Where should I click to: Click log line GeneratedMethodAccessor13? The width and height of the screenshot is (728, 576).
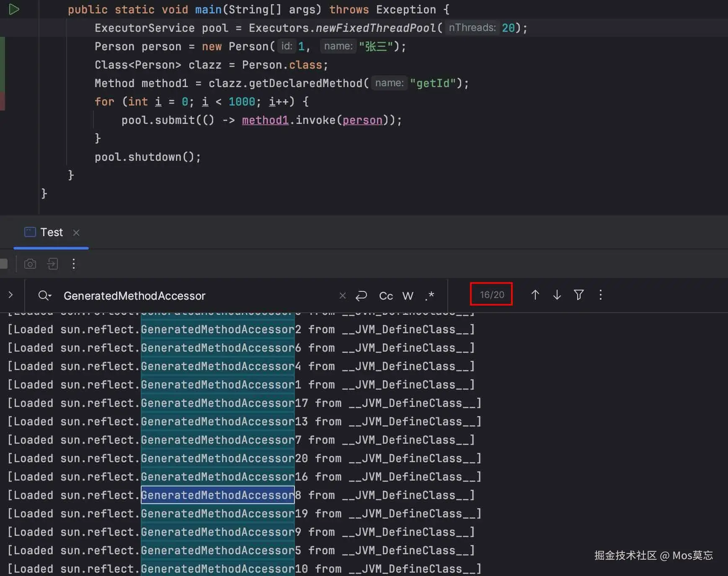click(x=245, y=422)
